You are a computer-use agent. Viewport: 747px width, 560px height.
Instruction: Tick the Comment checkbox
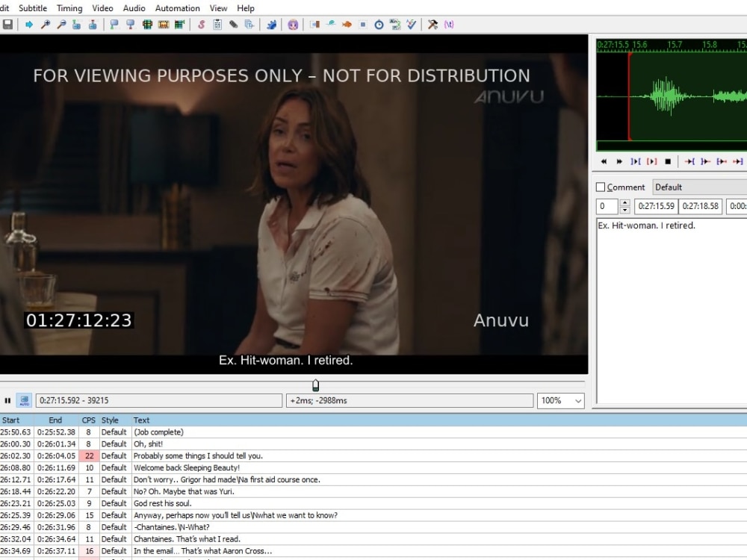[x=601, y=187]
